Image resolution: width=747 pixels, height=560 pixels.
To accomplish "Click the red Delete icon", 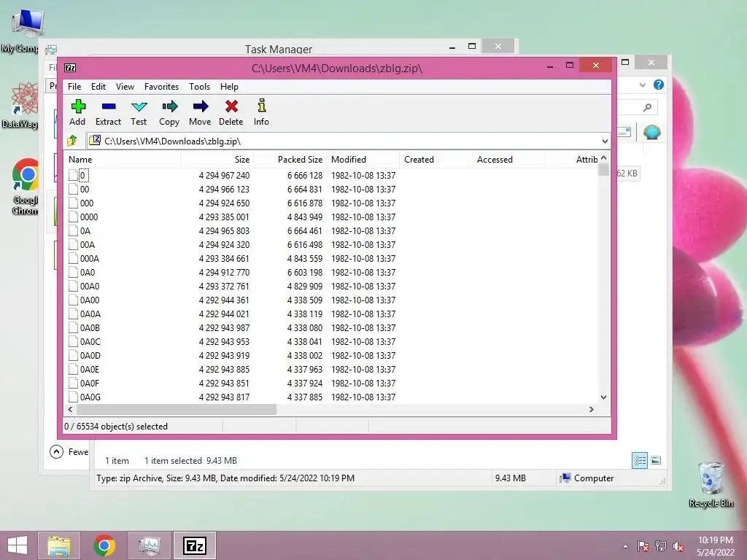I will [231, 106].
